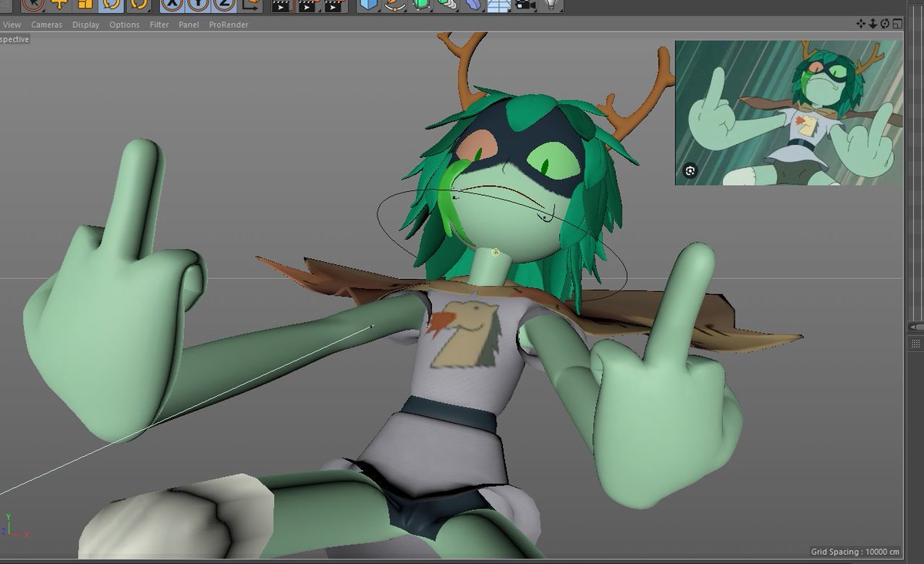Activate the Scale tool
This screenshot has width=924, height=564.
coord(85,4)
